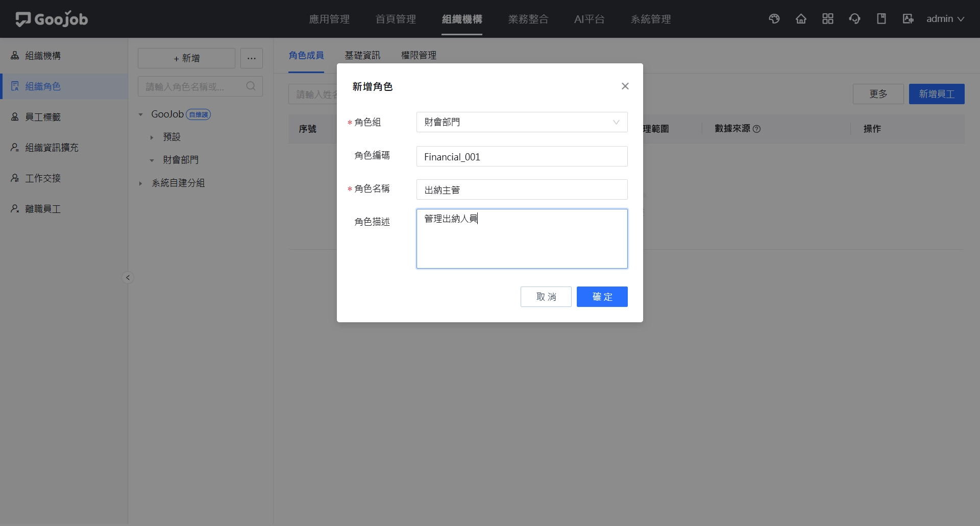The width and height of the screenshot is (980, 526).
Task: Open the more options ellipsis button
Action: point(252,58)
